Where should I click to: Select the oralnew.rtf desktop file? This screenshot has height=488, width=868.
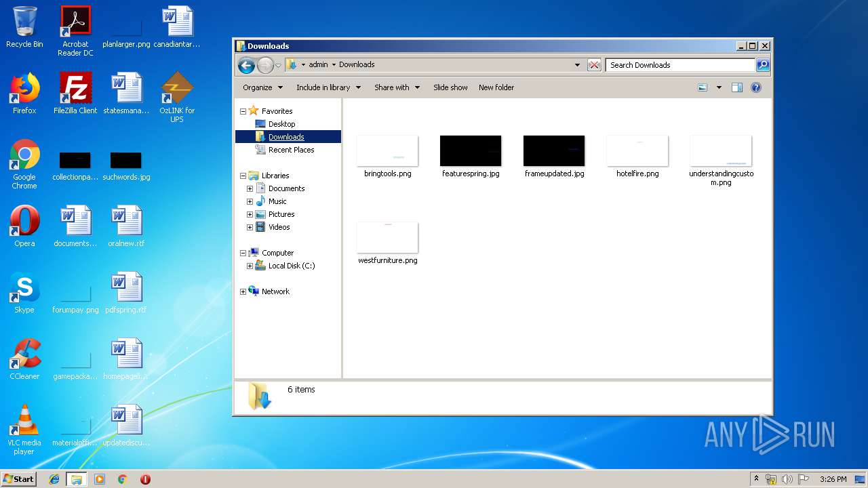click(126, 226)
